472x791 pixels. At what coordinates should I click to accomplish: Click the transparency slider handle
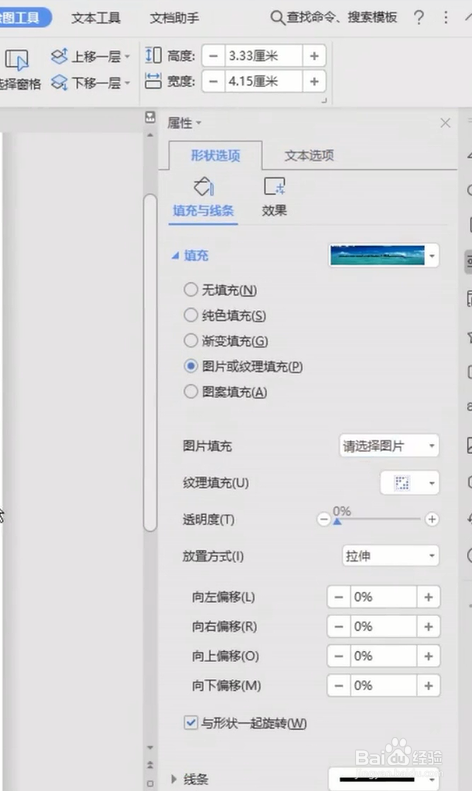[x=337, y=522]
